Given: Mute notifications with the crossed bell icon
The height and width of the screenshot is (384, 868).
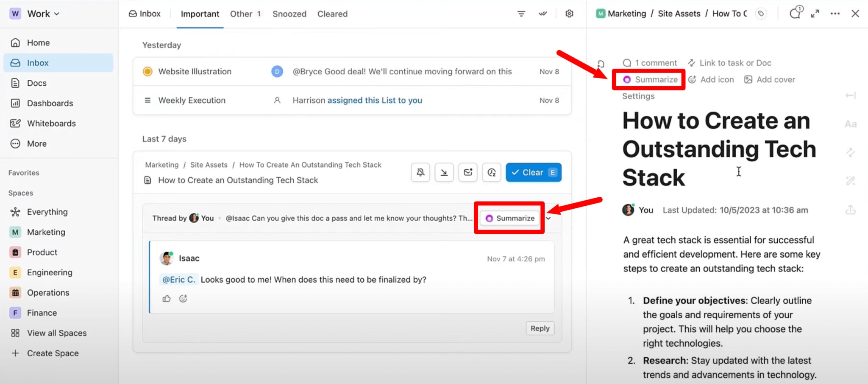Looking at the screenshot, I should pyautogui.click(x=420, y=172).
